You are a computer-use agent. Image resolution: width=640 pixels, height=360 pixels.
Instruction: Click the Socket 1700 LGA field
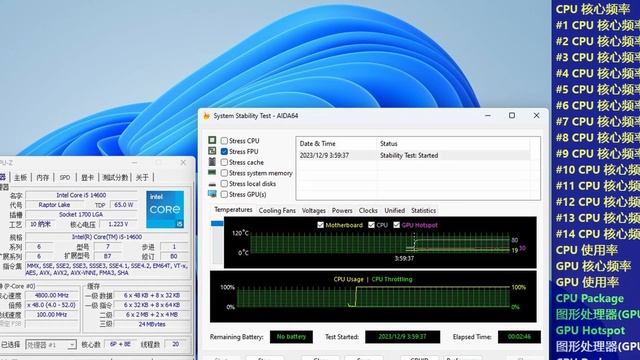click(x=81, y=215)
